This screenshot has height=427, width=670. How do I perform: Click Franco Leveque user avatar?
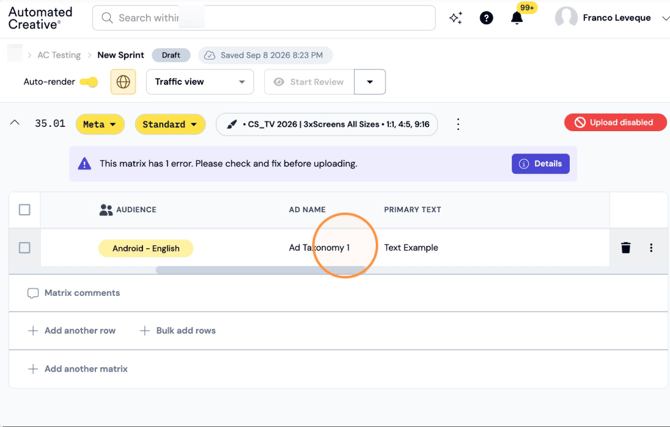(x=566, y=18)
